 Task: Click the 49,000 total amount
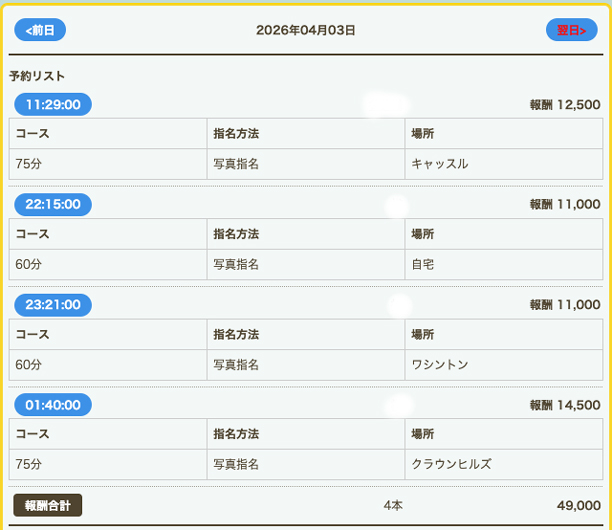point(578,506)
